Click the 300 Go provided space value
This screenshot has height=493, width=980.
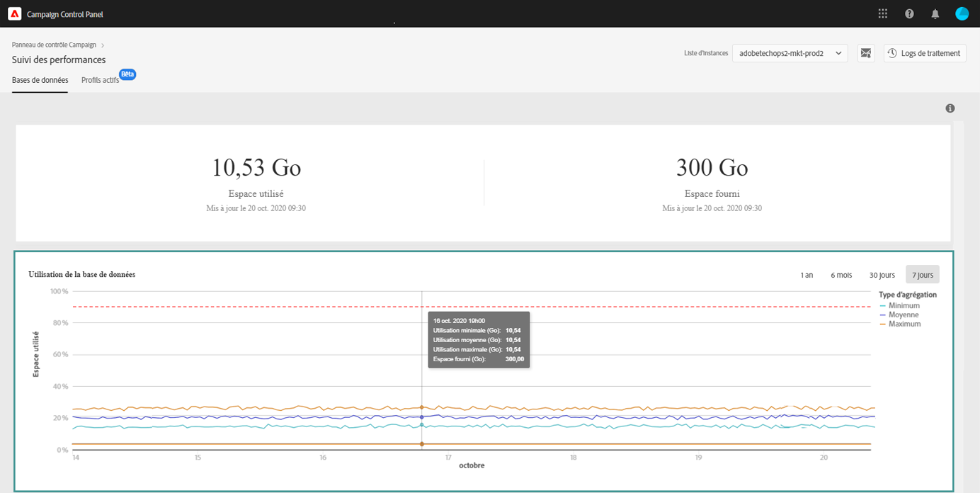click(712, 168)
